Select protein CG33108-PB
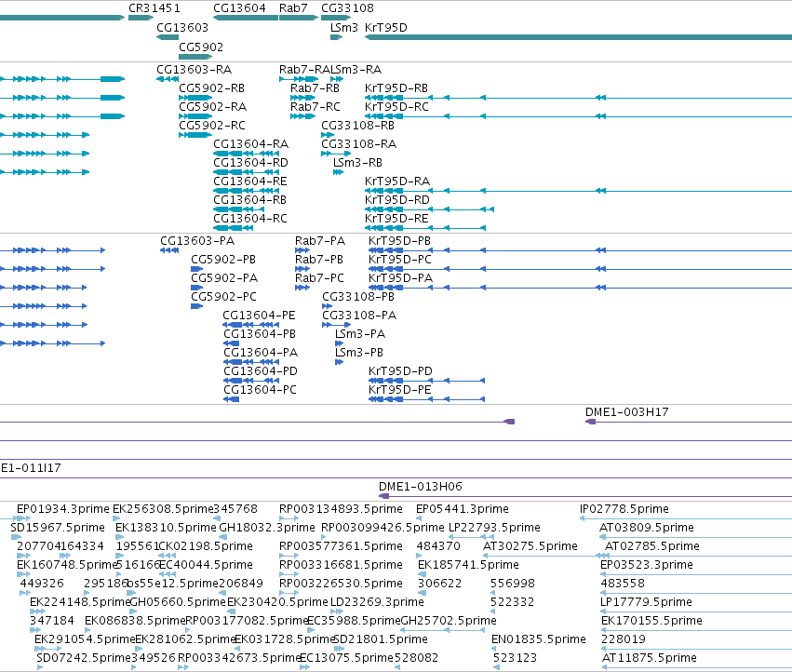The image size is (792, 672). [358, 297]
